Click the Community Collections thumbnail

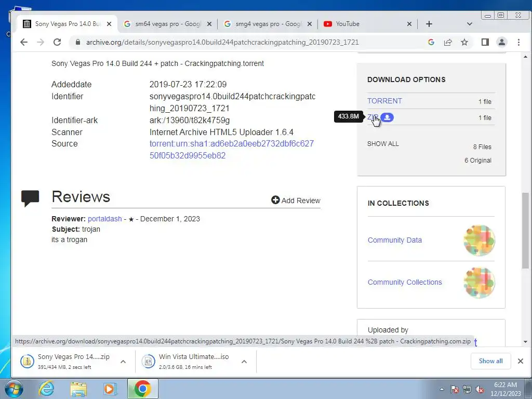coord(479,282)
